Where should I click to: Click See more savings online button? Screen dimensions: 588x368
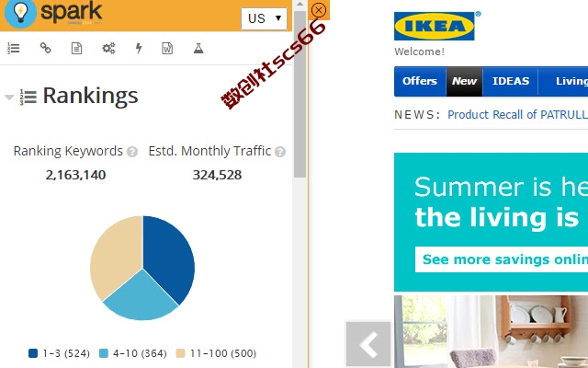click(502, 259)
